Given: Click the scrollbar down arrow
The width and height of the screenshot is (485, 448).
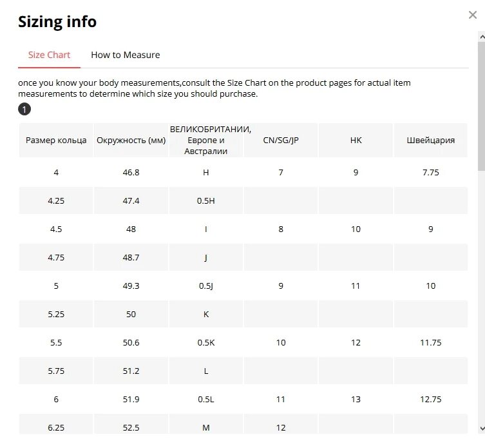Looking at the screenshot, I should pyautogui.click(x=480, y=428).
